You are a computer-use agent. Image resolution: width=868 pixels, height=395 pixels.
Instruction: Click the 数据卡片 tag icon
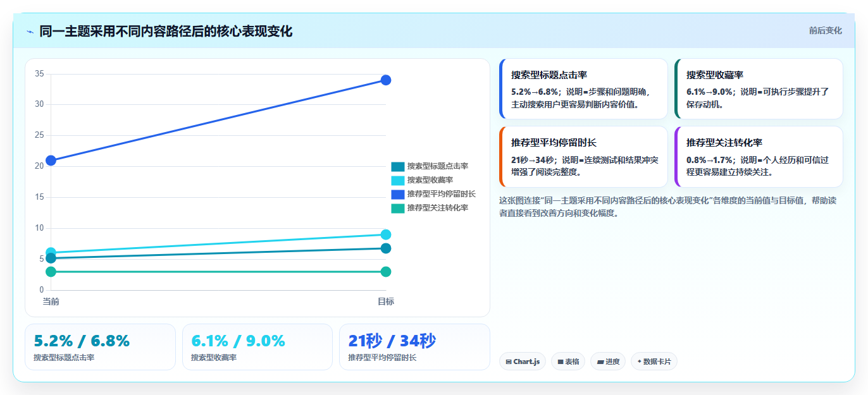tap(640, 362)
